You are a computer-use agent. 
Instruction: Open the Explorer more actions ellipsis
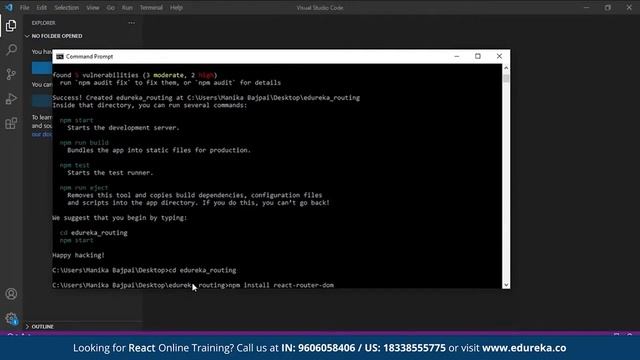131,23
